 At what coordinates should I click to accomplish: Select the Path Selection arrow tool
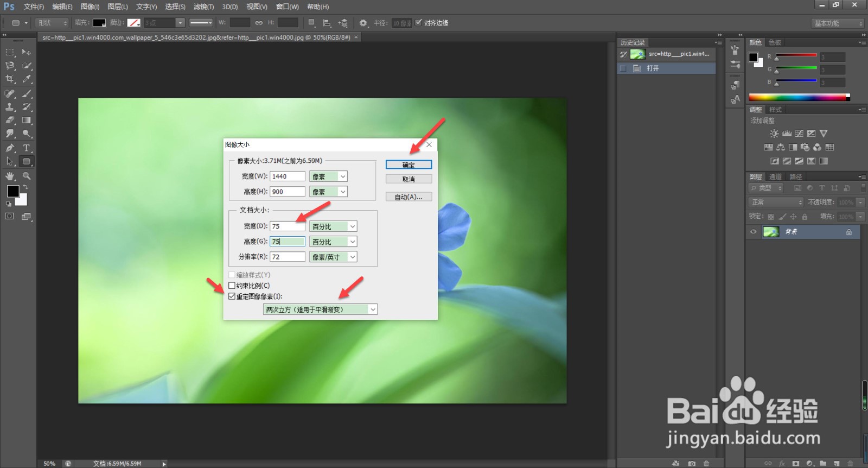tap(10, 161)
